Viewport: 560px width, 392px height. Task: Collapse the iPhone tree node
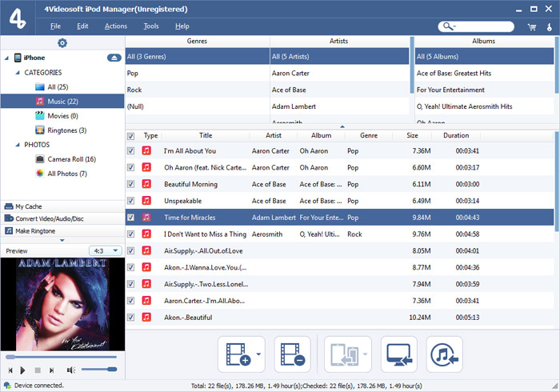pyautogui.click(x=6, y=58)
